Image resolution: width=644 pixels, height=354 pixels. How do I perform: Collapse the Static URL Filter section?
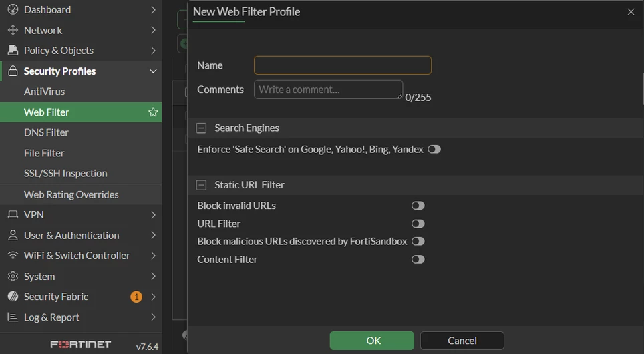201,185
